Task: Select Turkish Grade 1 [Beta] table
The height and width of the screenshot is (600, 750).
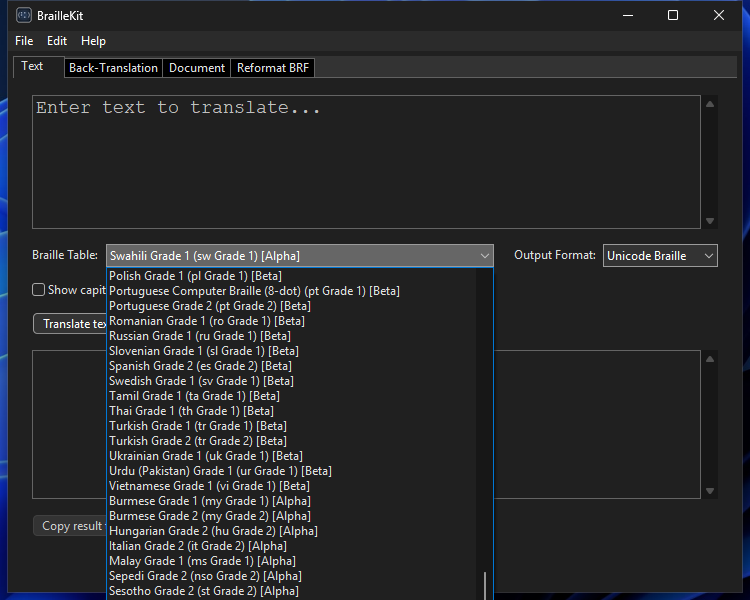Action: click(x=291, y=426)
